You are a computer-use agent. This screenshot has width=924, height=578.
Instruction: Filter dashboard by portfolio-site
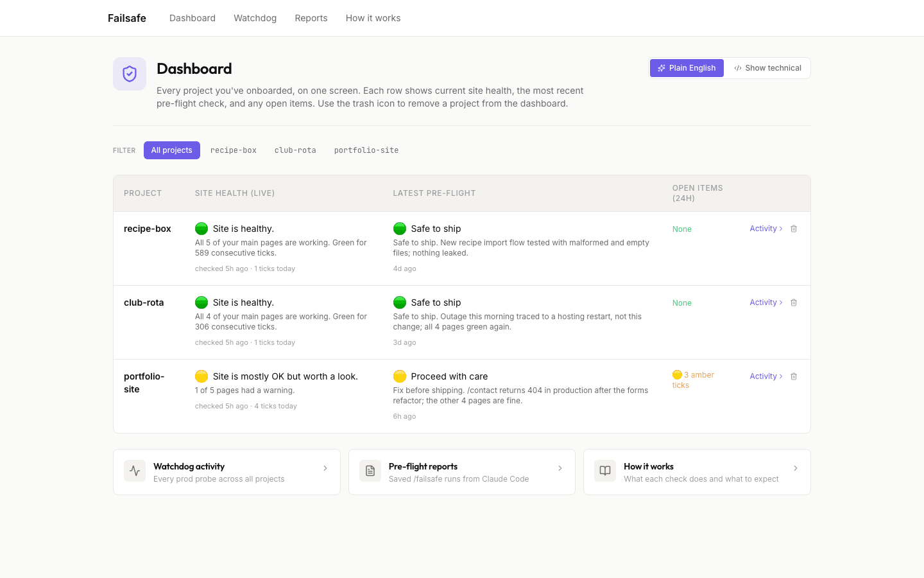[x=366, y=150]
